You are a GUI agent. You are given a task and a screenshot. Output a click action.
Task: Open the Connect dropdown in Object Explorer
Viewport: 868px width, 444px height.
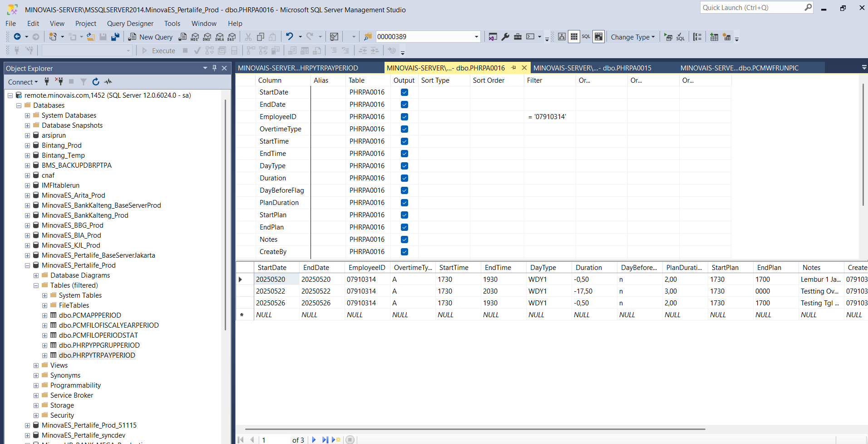pyautogui.click(x=23, y=82)
